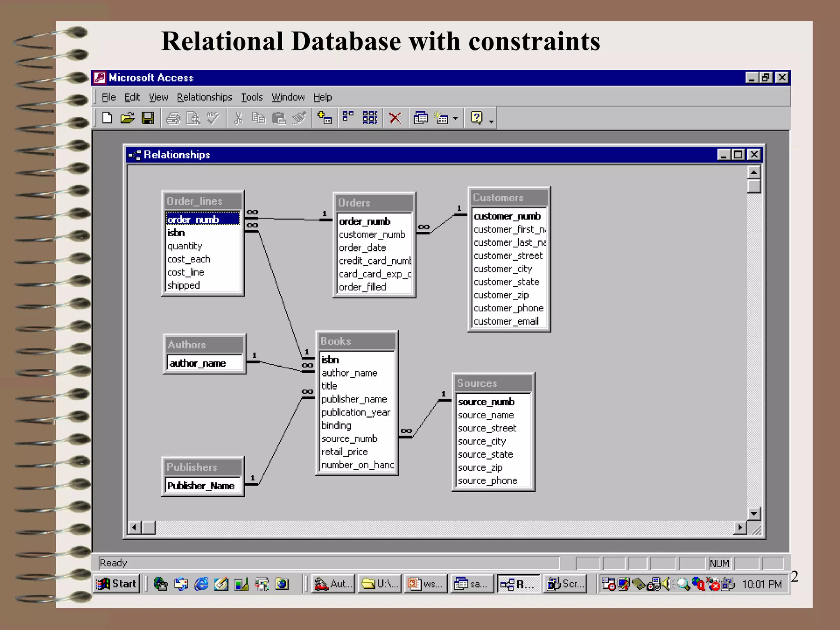
Task: Click the Show Table toolbar icon
Action: coord(324,119)
